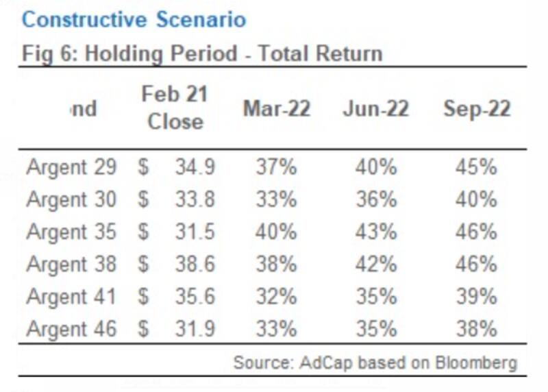The image size is (548, 392).
Task: Click the Constructive Scenario heading
Action: 134,19
